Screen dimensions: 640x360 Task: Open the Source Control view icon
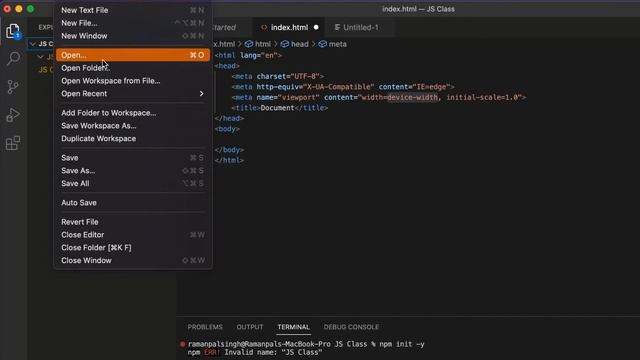click(13, 87)
